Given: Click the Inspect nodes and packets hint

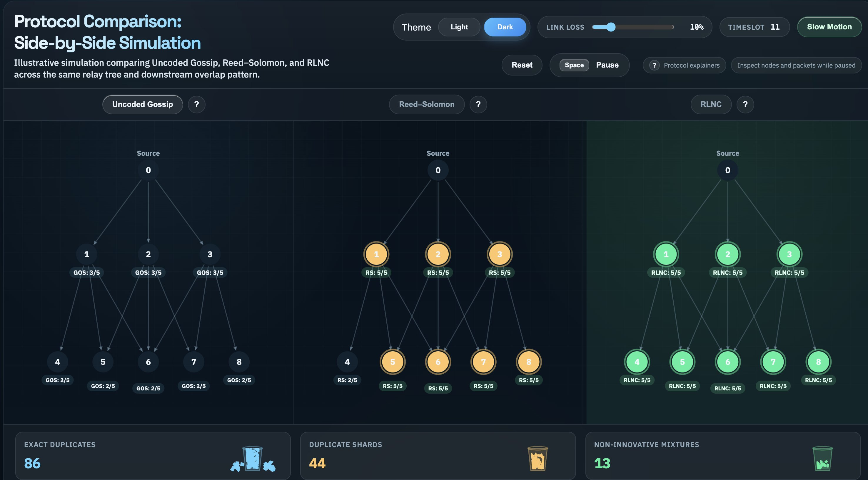Looking at the screenshot, I should (796, 65).
